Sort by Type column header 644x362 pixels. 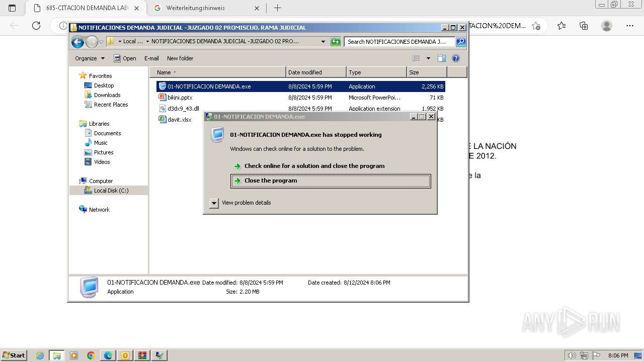coord(376,72)
